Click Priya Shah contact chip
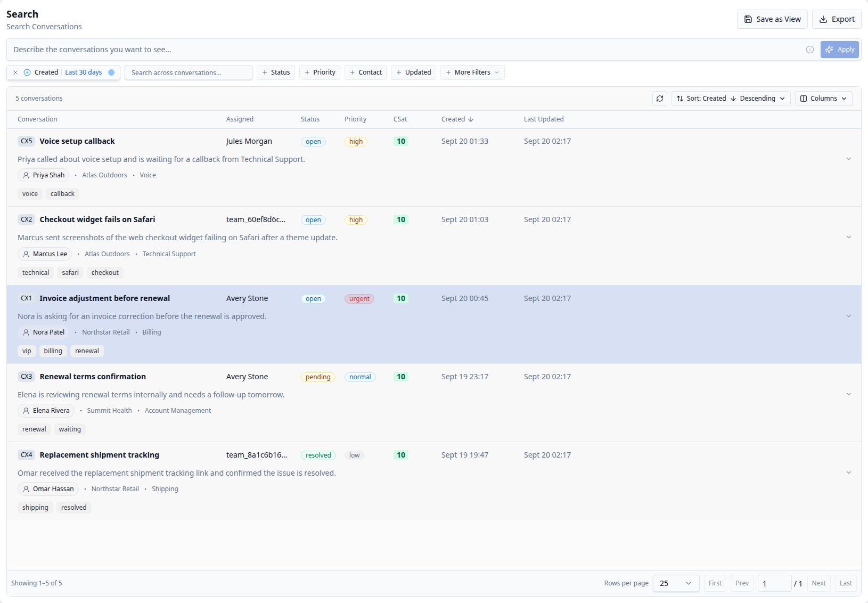Image resolution: width=868 pixels, height=603 pixels. click(44, 175)
